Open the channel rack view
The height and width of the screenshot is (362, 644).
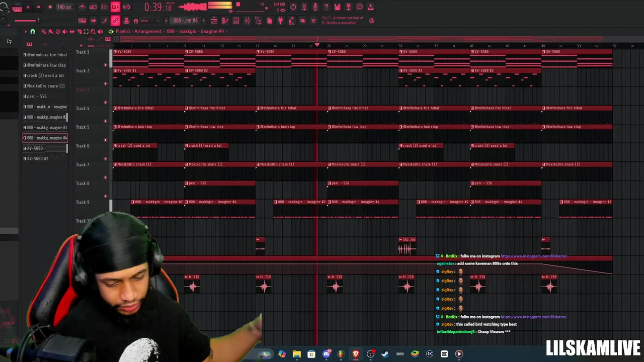click(x=236, y=21)
